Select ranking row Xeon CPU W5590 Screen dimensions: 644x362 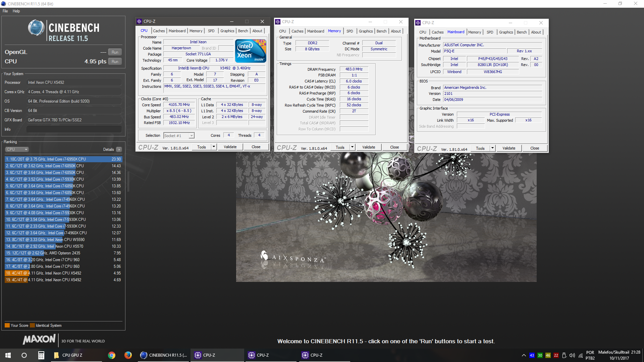pos(63,240)
